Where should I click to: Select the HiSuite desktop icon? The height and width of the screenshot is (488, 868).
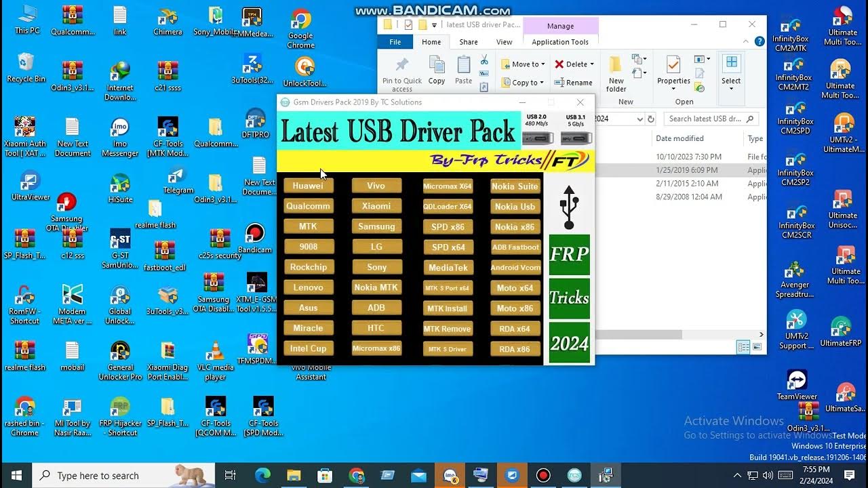[120, 188]
